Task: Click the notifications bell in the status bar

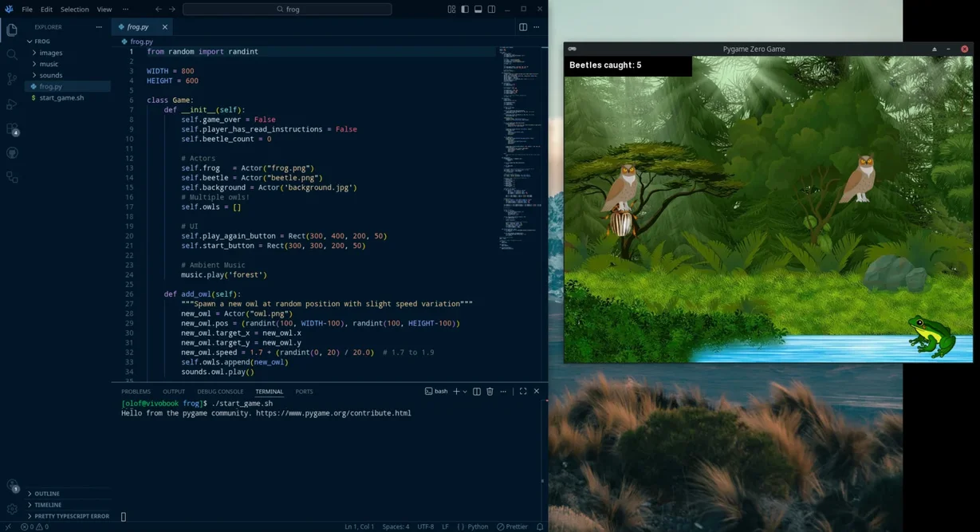Action: pos(539,526)
